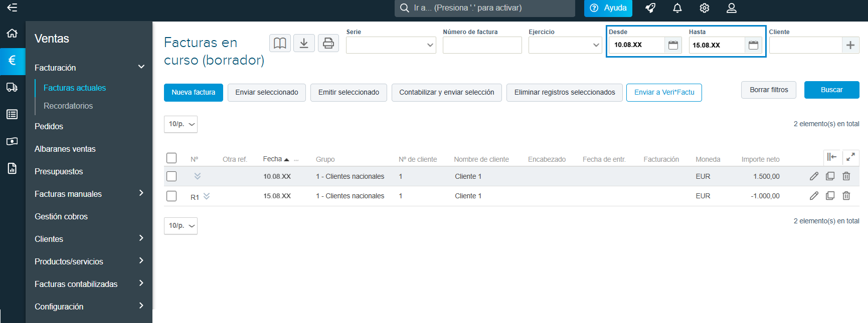Screen dimensions: 868x323
Task: Focus the Ir a... search field
Action: pos(485,8)
